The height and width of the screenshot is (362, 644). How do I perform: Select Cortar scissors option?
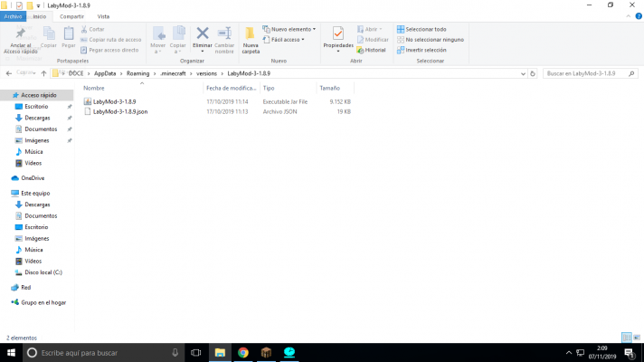pos(93,29)
